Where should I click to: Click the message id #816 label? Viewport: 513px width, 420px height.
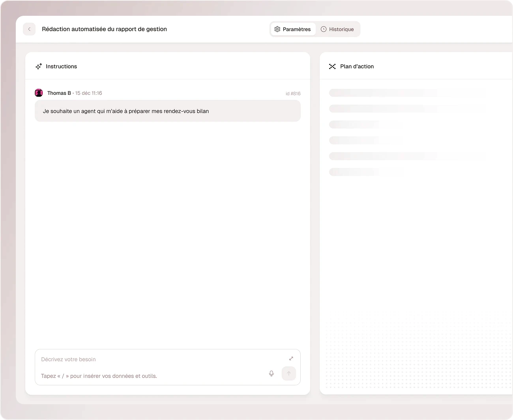click(x=293, y=93)
